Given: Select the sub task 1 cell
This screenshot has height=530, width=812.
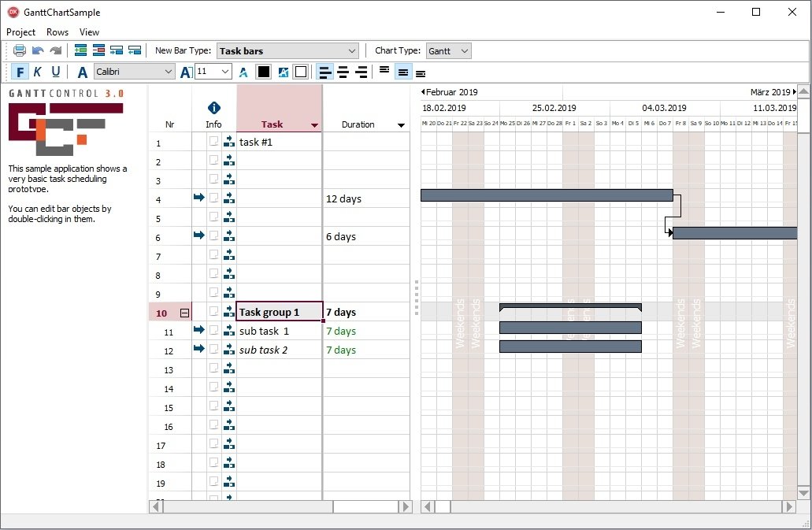Looking at the screenshot, I should pyautogui.click(x=279, y=331).
